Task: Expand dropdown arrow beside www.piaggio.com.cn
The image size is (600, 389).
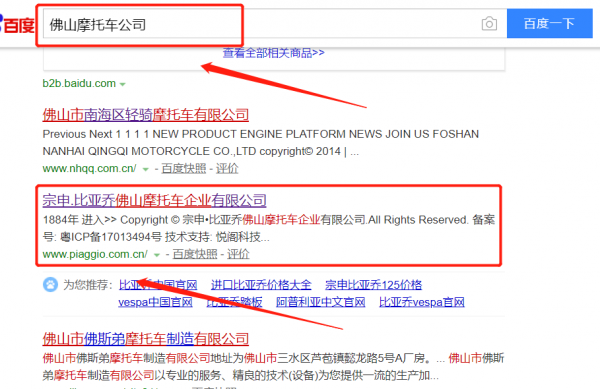Action: (157, 255)
